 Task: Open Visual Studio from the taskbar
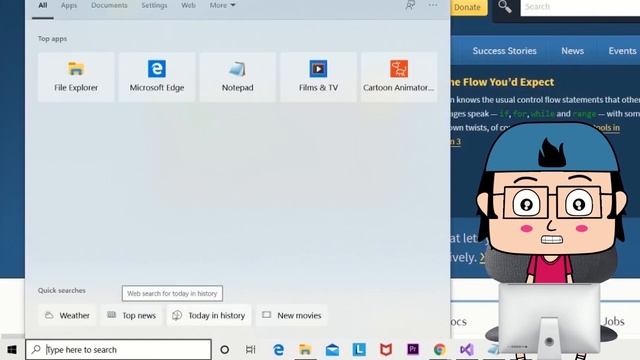[x=467, y=350]
